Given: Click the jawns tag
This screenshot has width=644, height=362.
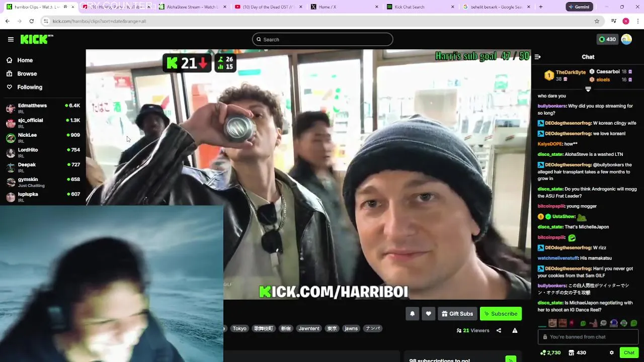Looking at the screenshot, I should pyautogui.click(x=351, y=328).
